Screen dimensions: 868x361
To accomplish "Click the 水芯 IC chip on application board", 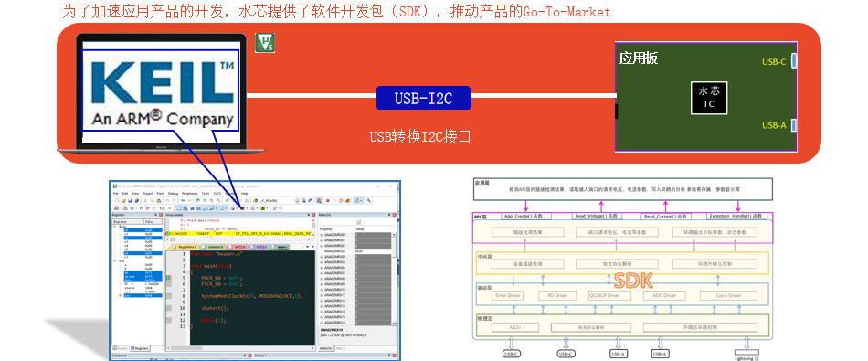I will point(709,98).
